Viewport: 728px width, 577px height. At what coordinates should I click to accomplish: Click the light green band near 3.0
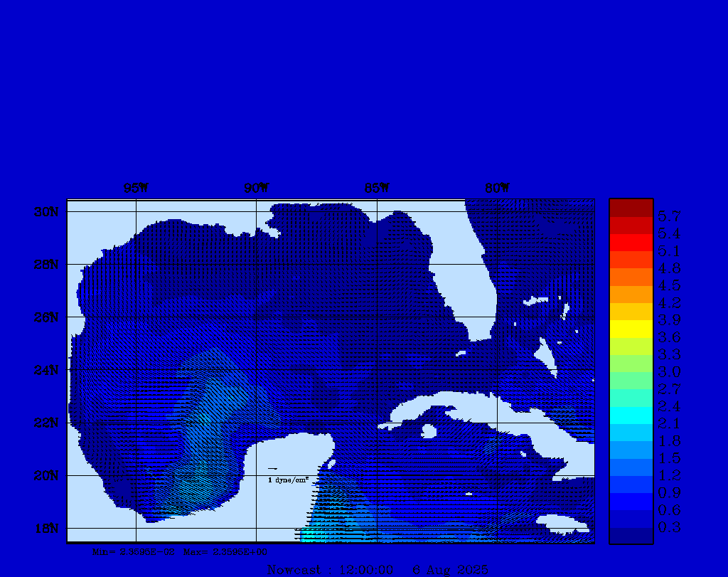(631, 364)
